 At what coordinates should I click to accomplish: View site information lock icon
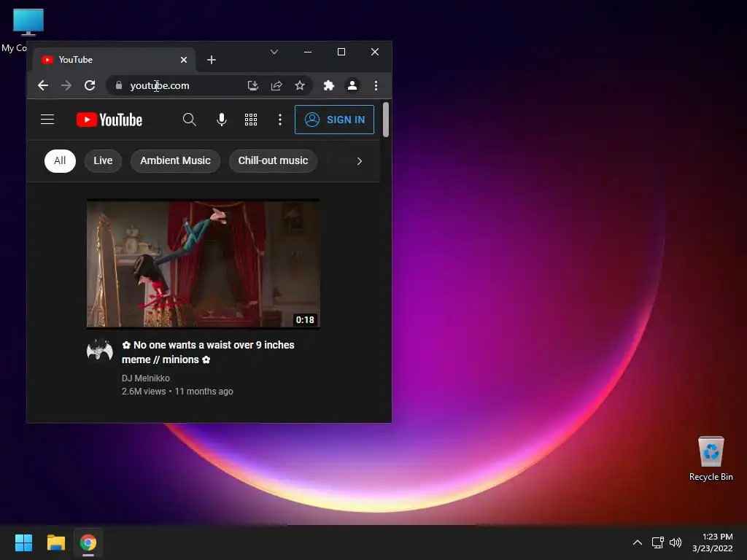[x=119, y=85]
